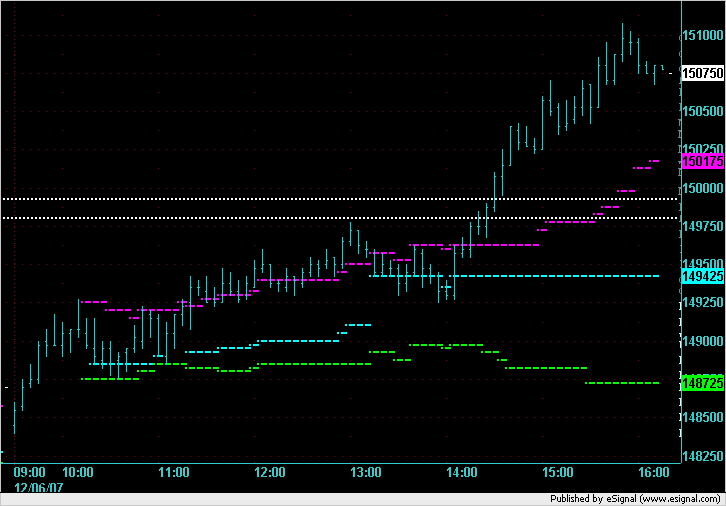
Task: Click the long cyan dashed line at 149425
Action: point(554,276)
